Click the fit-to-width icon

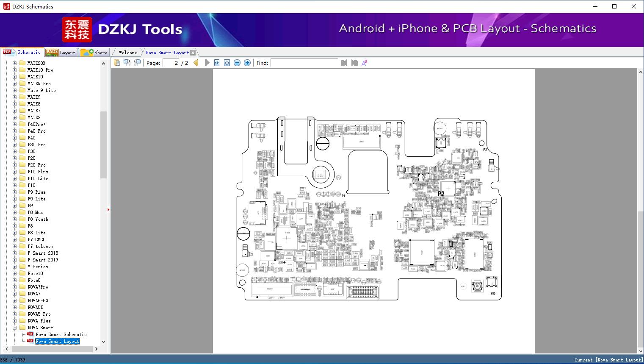(216, 62)
